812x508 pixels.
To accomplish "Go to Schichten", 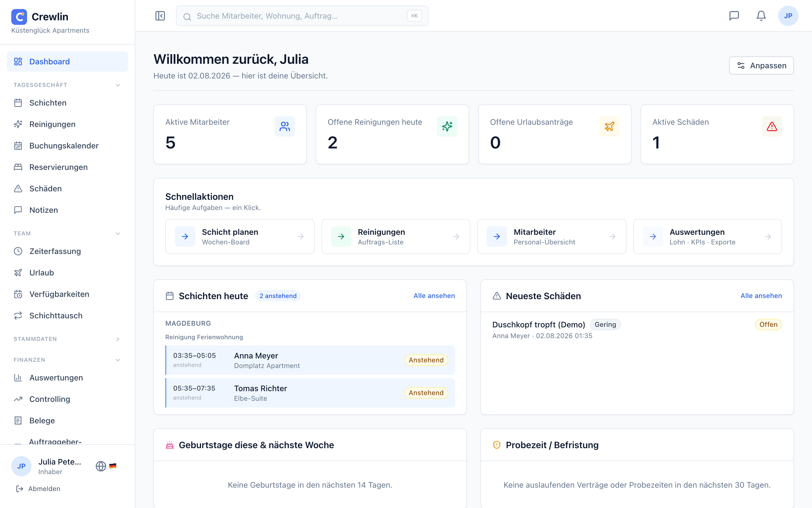I will [67, 103].
